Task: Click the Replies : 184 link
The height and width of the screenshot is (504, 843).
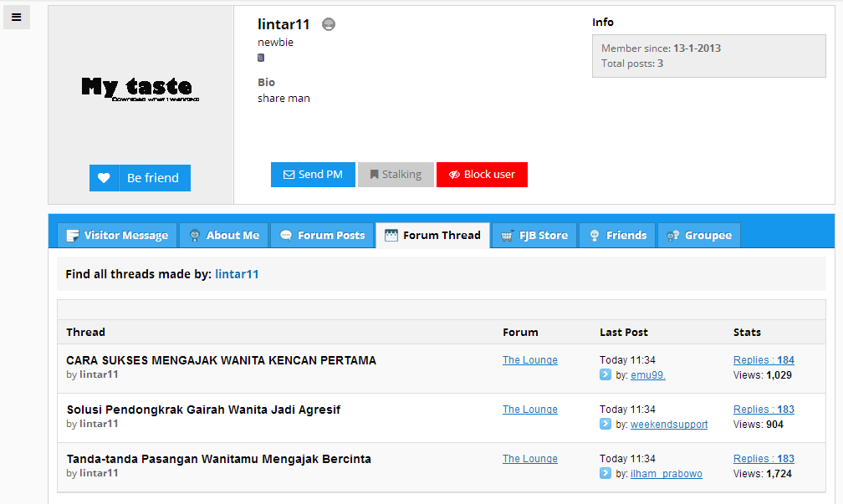Action: [x=764, y=360]
